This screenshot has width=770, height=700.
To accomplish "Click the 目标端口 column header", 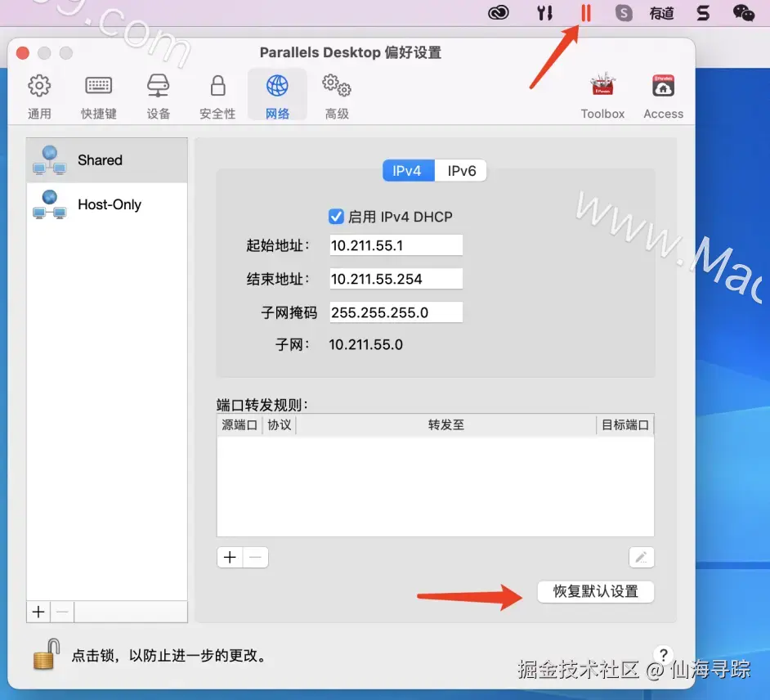I will (625, 425).
